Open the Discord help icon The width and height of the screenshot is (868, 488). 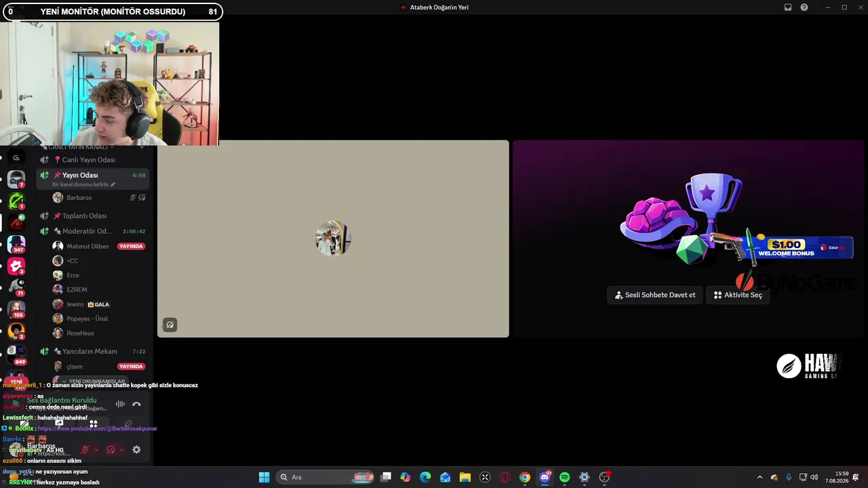(804, 7)
